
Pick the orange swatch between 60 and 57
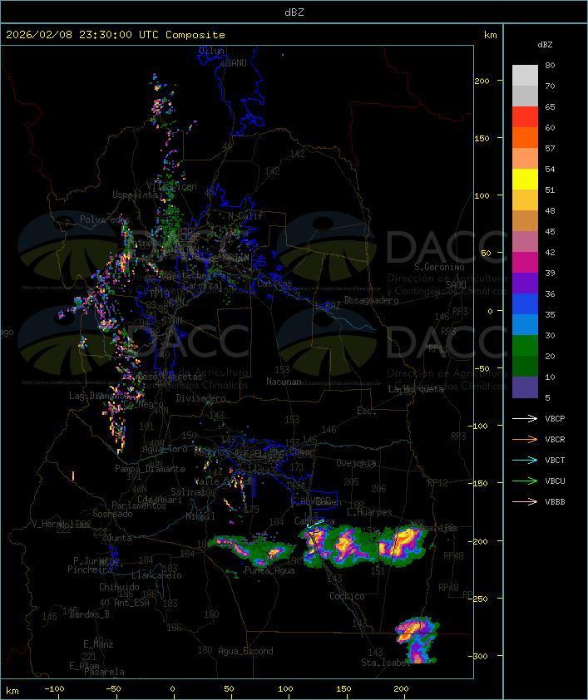click(x=525, y=137)
